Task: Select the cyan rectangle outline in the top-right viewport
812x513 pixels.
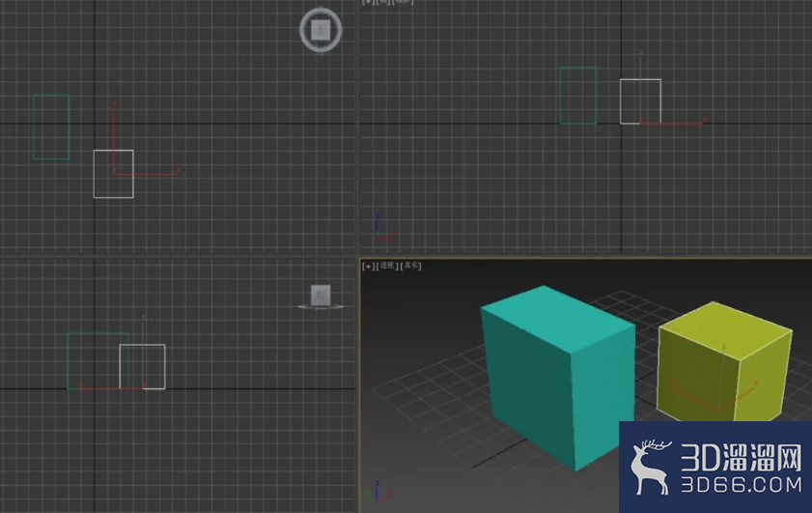Action: tap(578, 96)
